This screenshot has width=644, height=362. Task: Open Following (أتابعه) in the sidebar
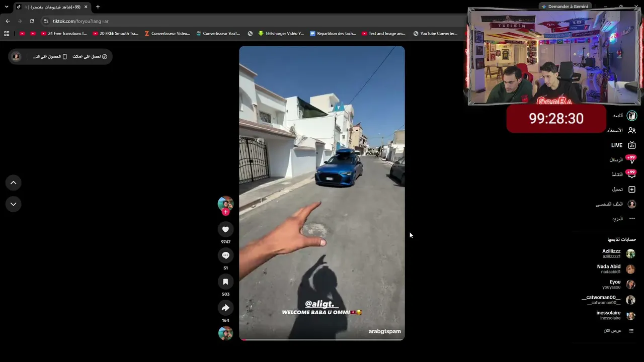(x=624, y=116)
